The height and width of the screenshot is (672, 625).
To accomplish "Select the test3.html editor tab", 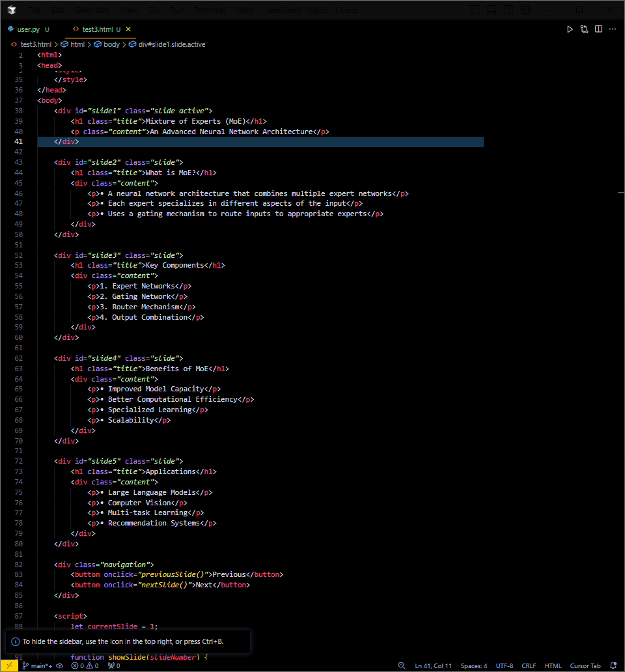I will click(98, 29).
